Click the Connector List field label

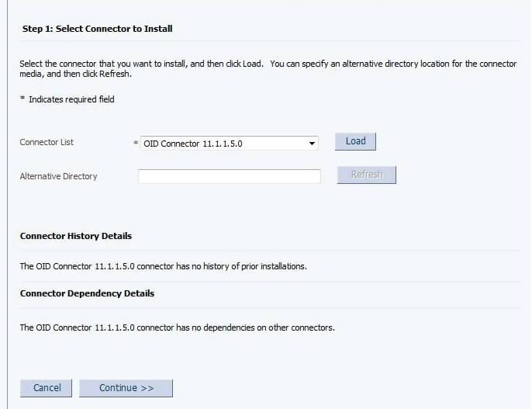tap(47, 142)
